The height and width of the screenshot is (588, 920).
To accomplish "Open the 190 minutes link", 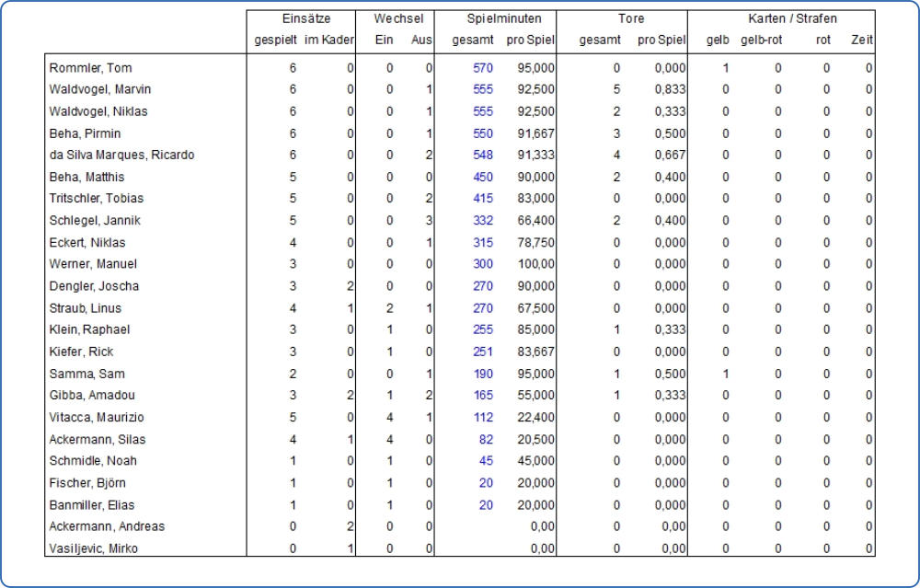I will (x=483, y=375).
